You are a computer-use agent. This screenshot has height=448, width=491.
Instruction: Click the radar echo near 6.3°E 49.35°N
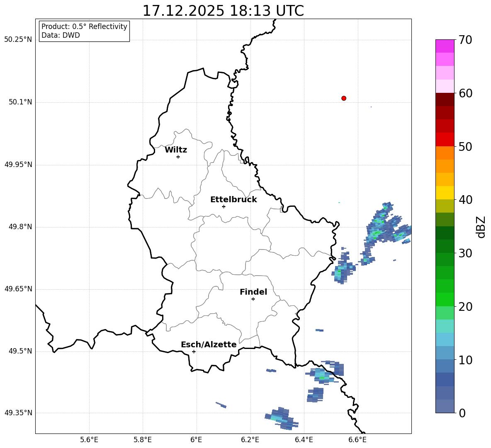[x=281, y=419]
